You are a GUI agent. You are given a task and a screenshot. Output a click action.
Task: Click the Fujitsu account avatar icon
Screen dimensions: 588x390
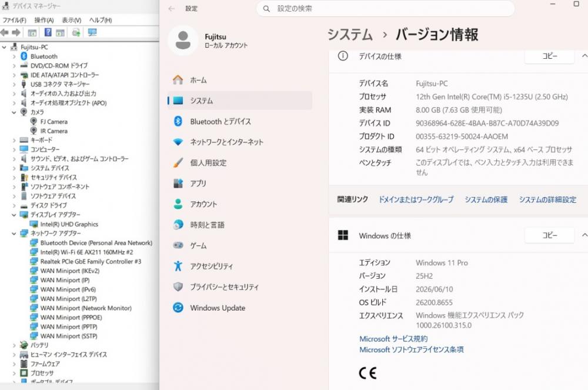pos(183,40)
